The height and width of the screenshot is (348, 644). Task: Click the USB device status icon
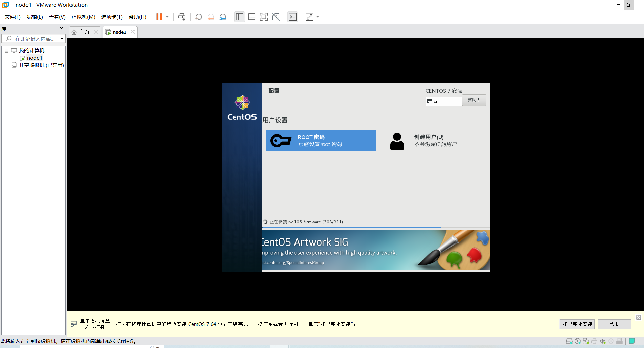[620, 341]
